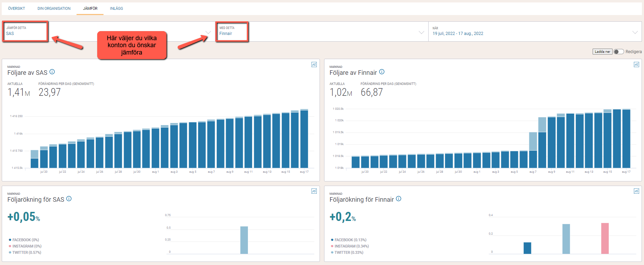Screen dimensions: 644x265
Task: Click the Ladda ner button
Action: 602,52
